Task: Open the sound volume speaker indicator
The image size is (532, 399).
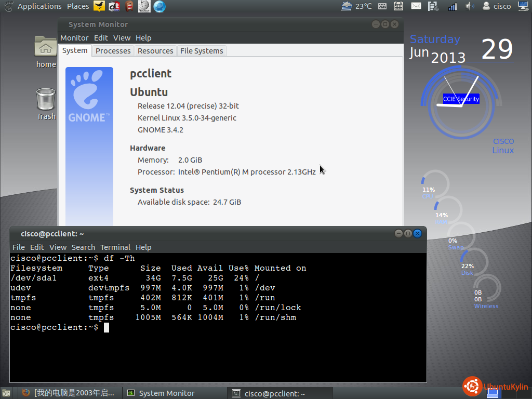Action: tap(470, 6)
